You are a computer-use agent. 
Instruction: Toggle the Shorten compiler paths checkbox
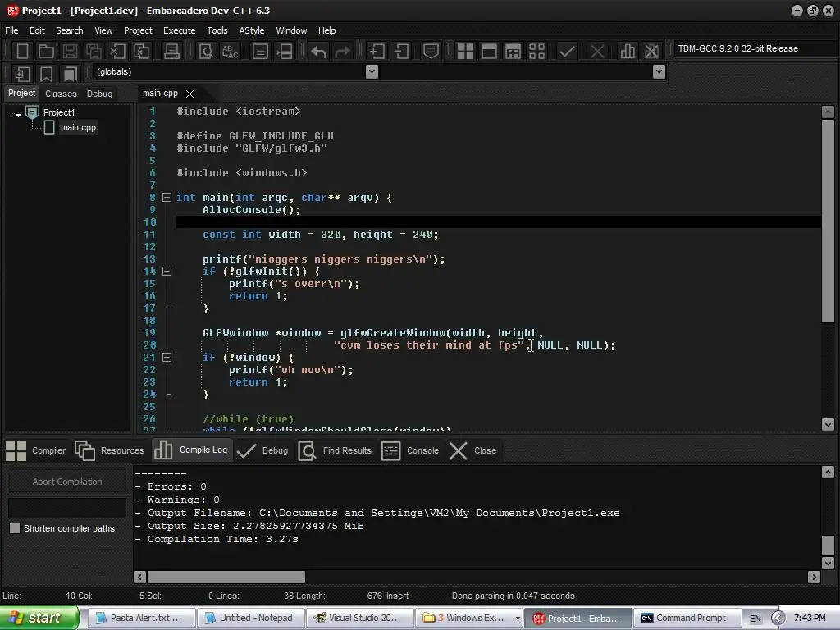pyautogui.click(x=15, y=528)
